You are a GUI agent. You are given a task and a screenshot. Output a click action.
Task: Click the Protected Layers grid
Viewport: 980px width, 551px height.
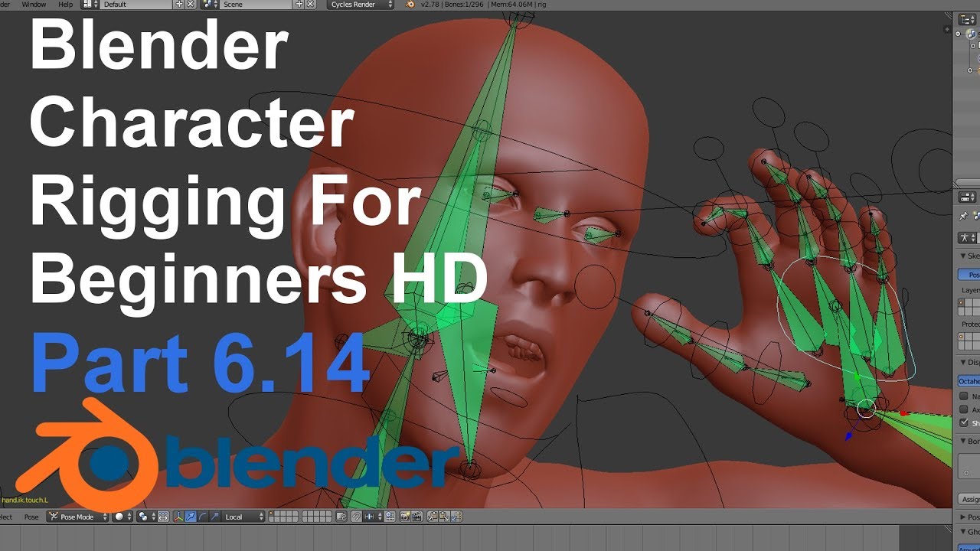pyautogui.click(x=969, y=341)
